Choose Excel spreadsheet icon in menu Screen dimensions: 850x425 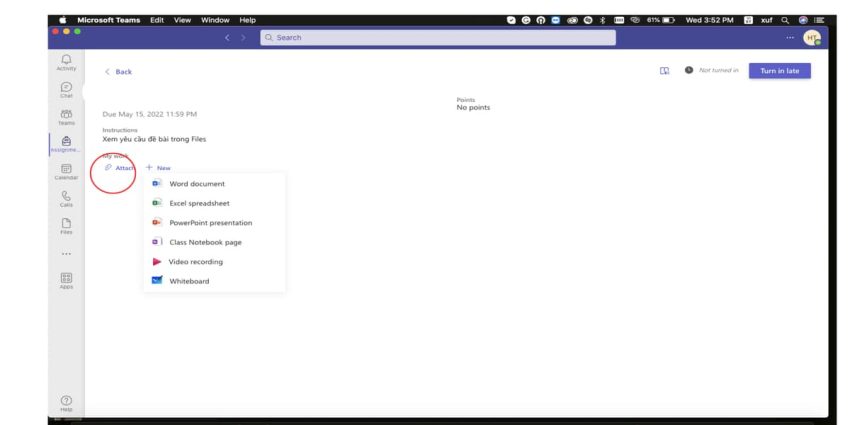(157, 203)
